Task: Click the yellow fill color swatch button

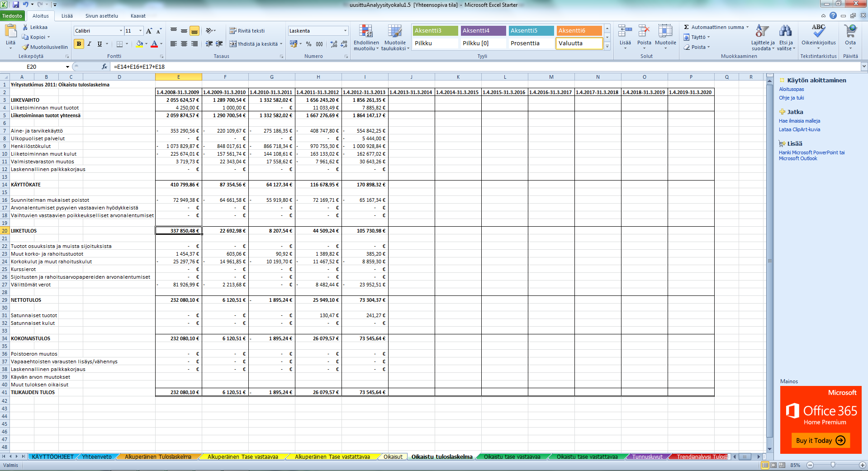Action: coord(139,44)
